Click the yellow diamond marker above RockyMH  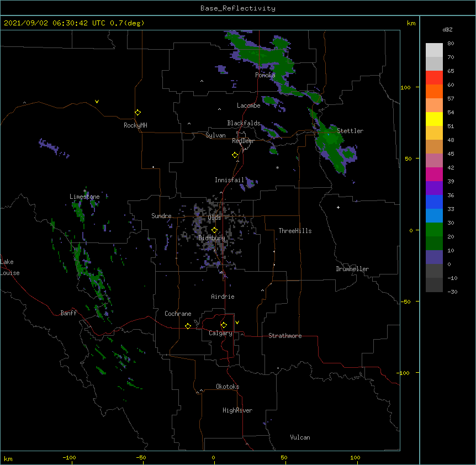pyautogui.click(x=137, y=113)
